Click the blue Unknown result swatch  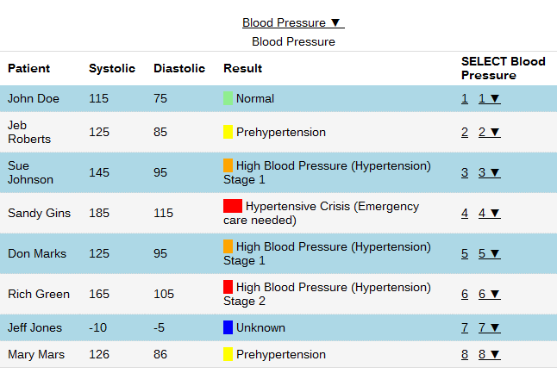(228, 327)
